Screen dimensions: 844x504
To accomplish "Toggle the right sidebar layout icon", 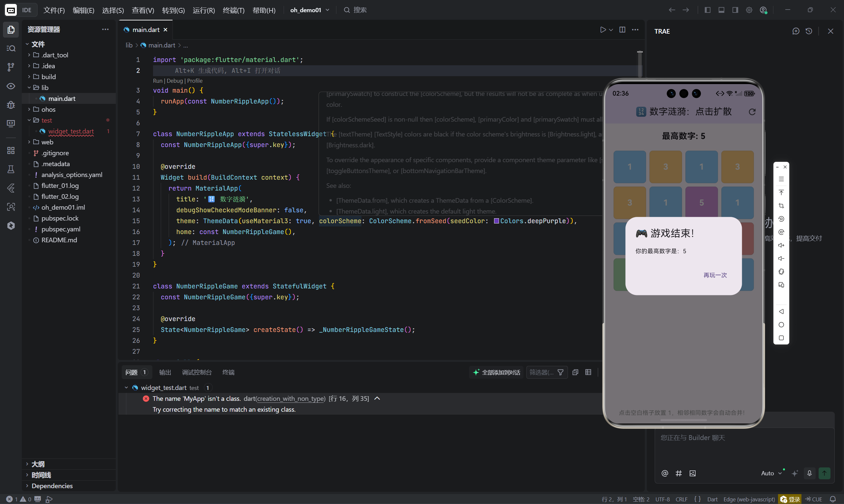I will click(x=735, y=10).
